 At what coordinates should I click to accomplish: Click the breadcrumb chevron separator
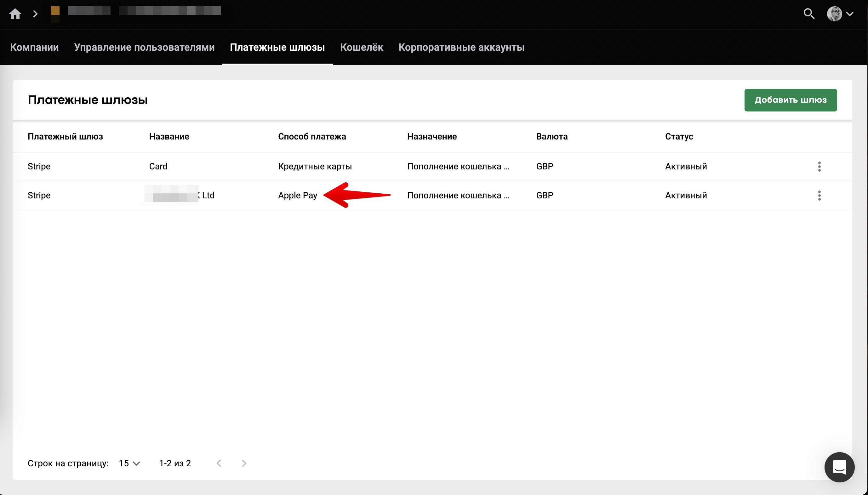[35, 14]
